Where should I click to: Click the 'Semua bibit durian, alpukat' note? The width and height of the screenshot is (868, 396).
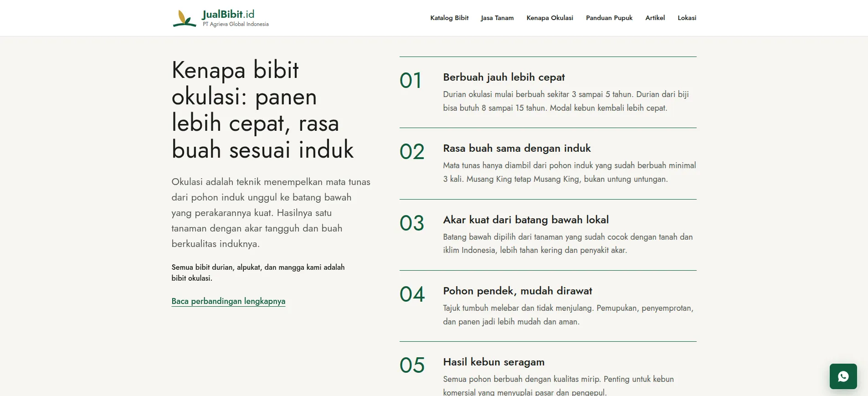(258, 273)
